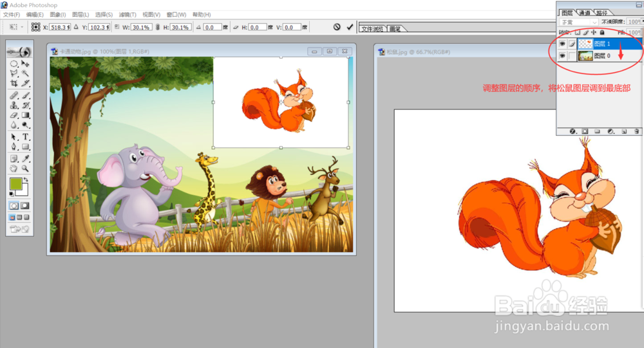Select the Path Selection tool
The width and height of the screenshot is (644, 348).
coord(14,137)
